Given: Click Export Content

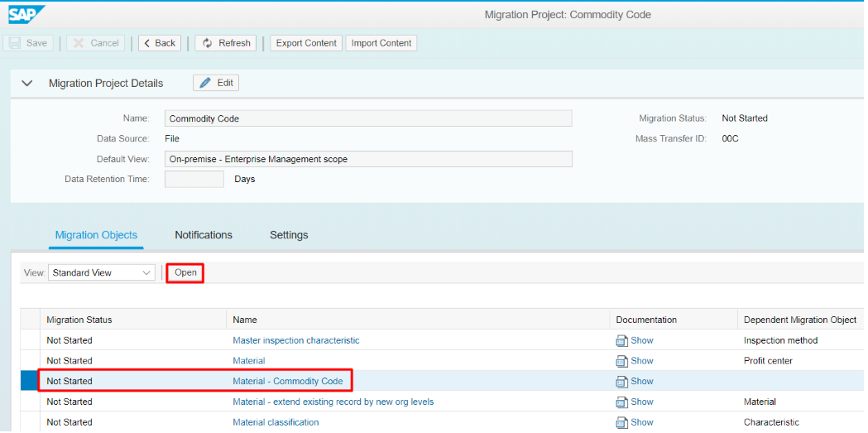Looking at the screenshot, I should tap(306, 43).
